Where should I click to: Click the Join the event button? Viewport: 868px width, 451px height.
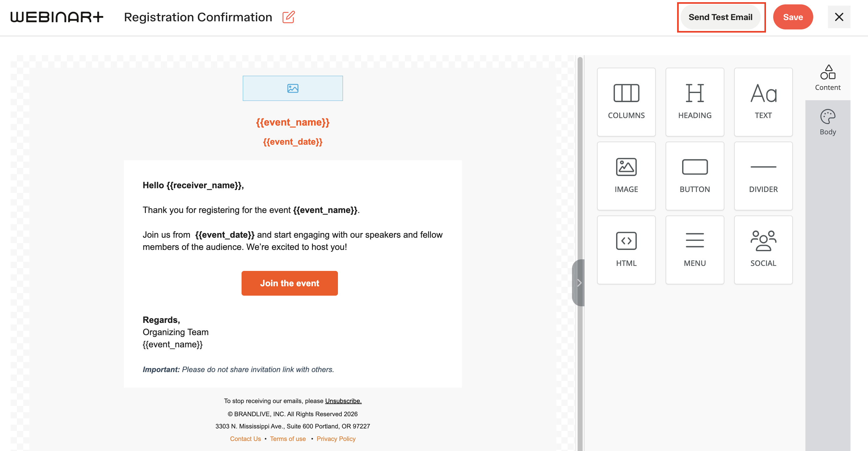(289, 283)
